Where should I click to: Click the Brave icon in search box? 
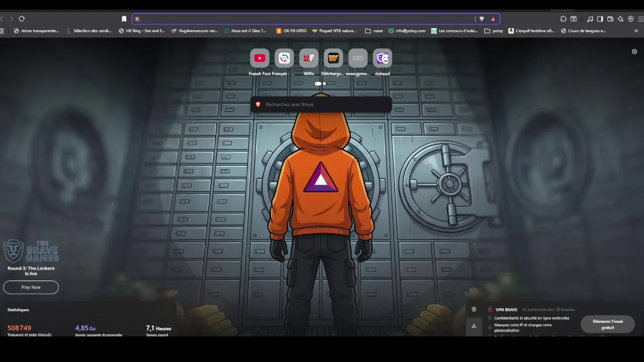(x=258, y=104)
